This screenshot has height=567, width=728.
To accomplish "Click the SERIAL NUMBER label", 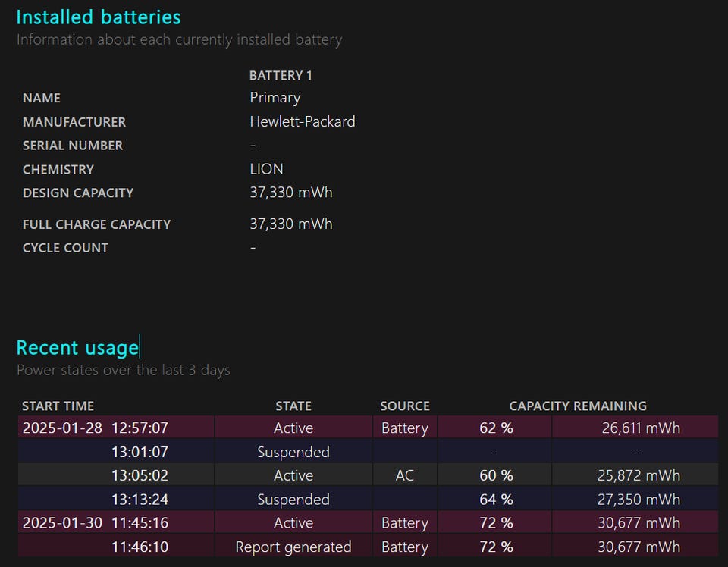I will (73, 146).
